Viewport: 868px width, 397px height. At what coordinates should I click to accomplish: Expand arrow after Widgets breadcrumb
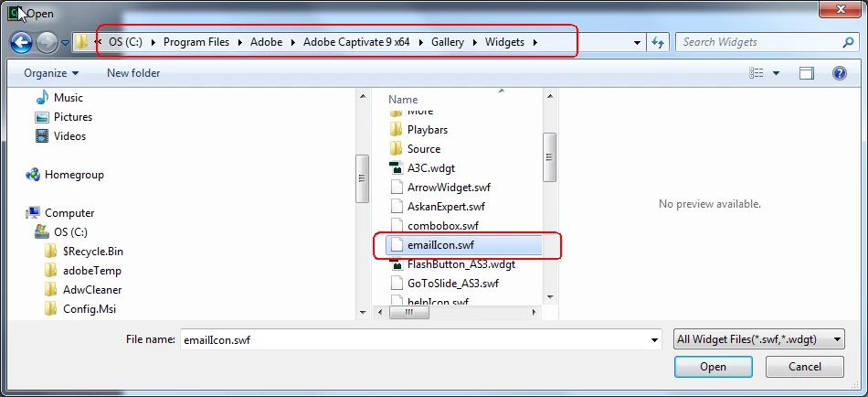pyautogui.click(x=535, y=42)
